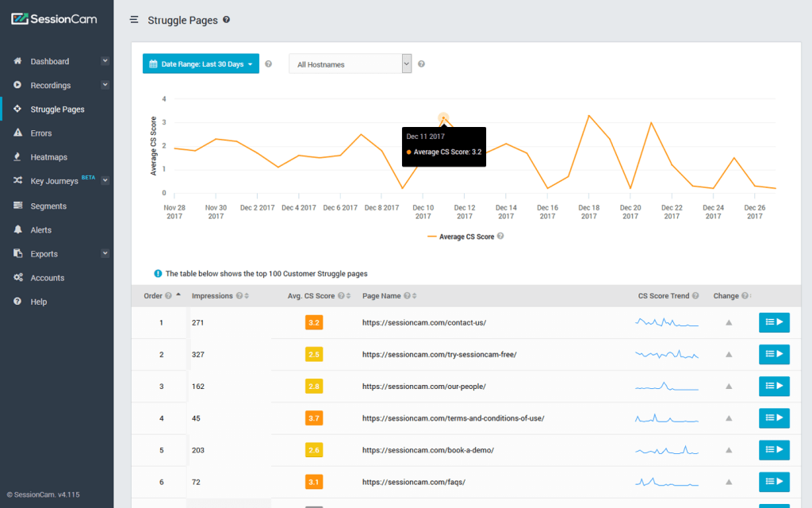Open help icon beside Struggle Pages title

(226, 20)
